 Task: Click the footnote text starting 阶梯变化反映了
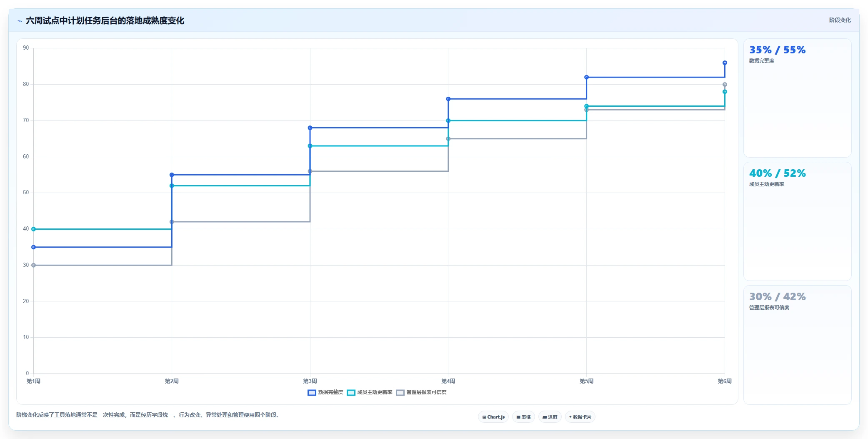click(x=148, y=415)
